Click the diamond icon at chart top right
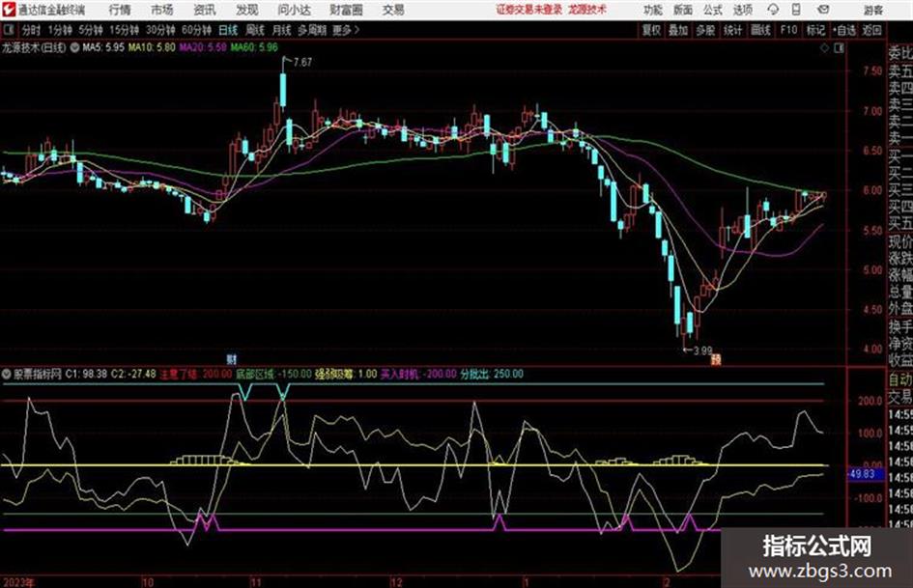The image size is (913, 588). [x=824, y=48]
